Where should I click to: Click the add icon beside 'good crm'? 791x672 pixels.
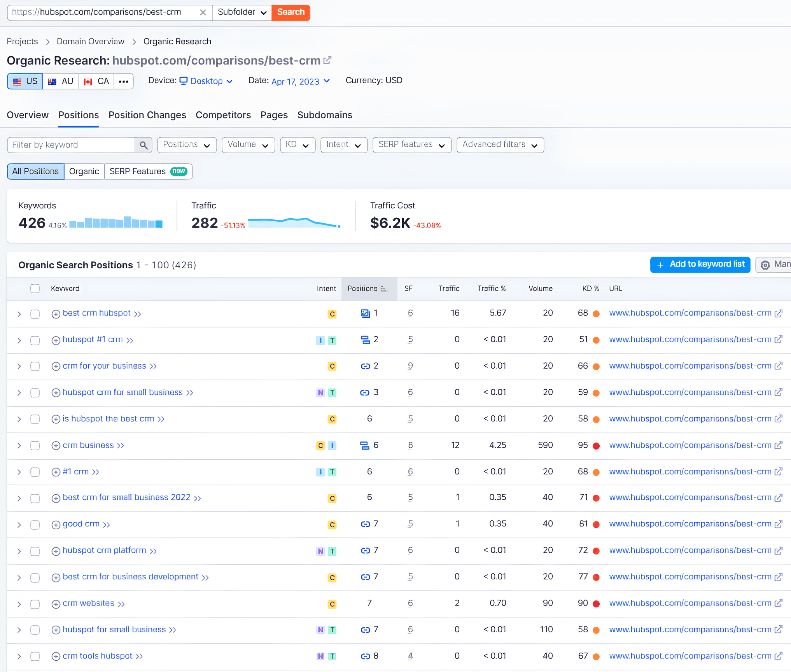(x=56, y=525)
